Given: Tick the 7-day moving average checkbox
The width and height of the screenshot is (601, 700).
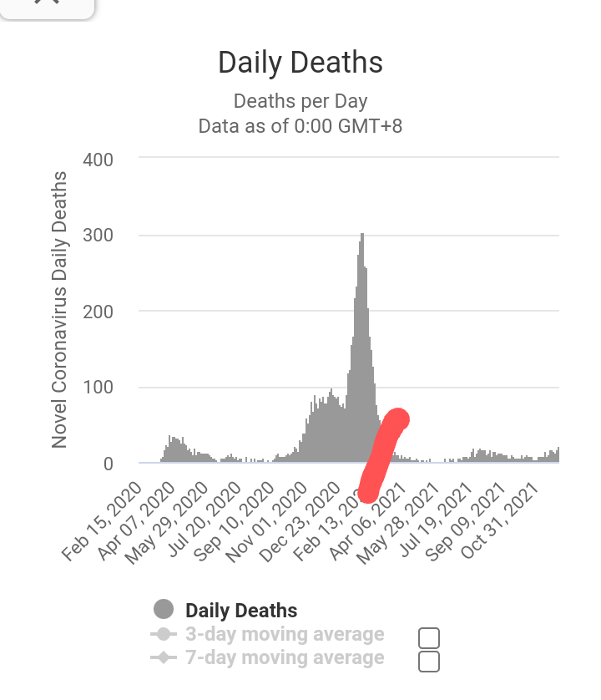Looking at the screenshot, I should pos(429,662).
